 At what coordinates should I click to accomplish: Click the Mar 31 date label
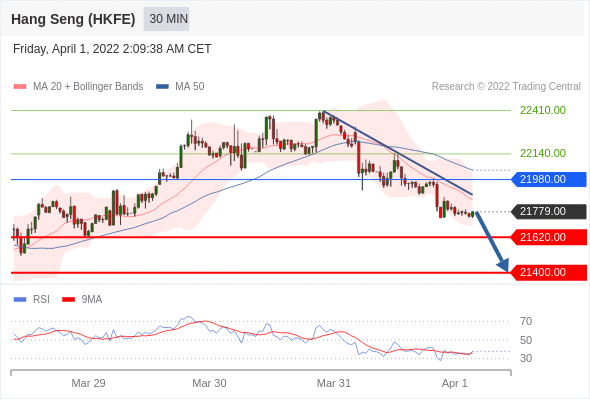(x=334, y=383)
